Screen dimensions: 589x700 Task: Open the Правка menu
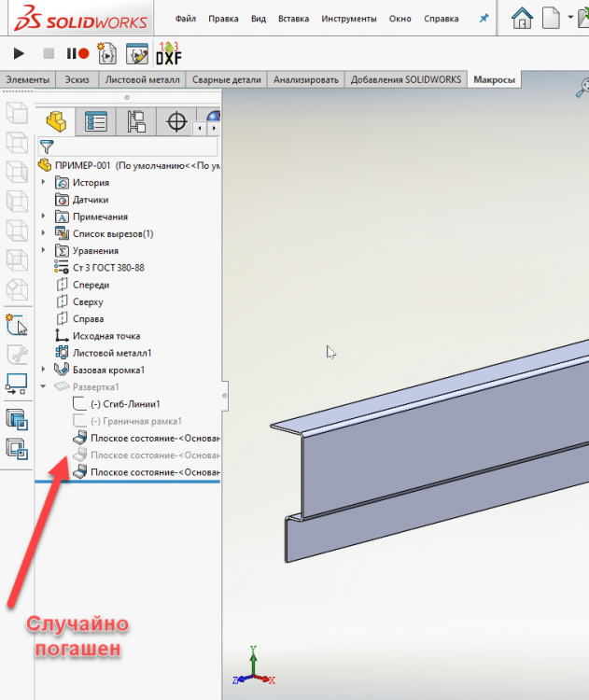pos(223,19)
